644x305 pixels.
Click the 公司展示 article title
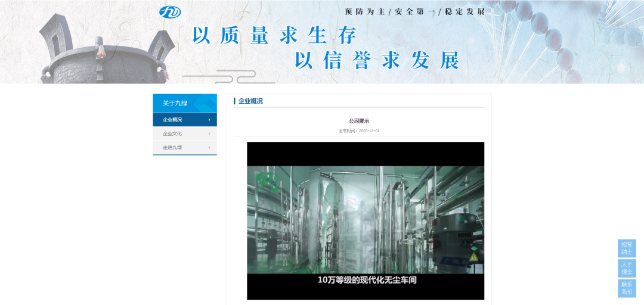pyautogui.click(x=359, y=121)
